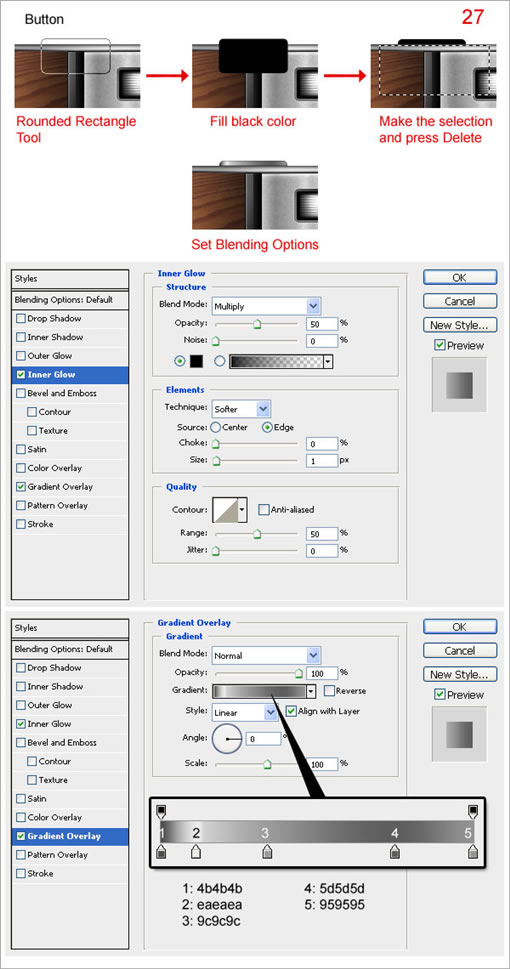Click the Inner Glow gradient preview swatch
Screen dimensions: 510x969
point(276,362)
